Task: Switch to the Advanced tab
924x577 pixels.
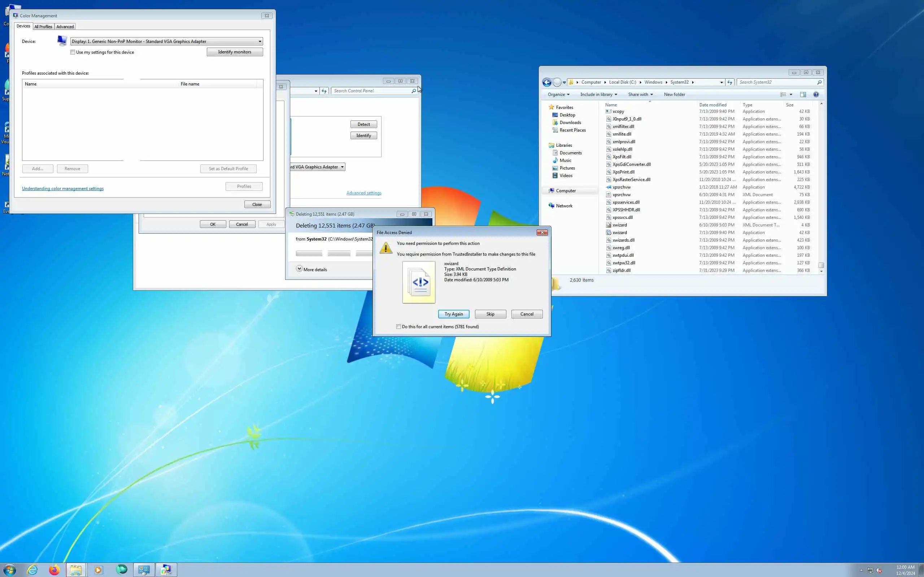Action: [x=65, y=27]
